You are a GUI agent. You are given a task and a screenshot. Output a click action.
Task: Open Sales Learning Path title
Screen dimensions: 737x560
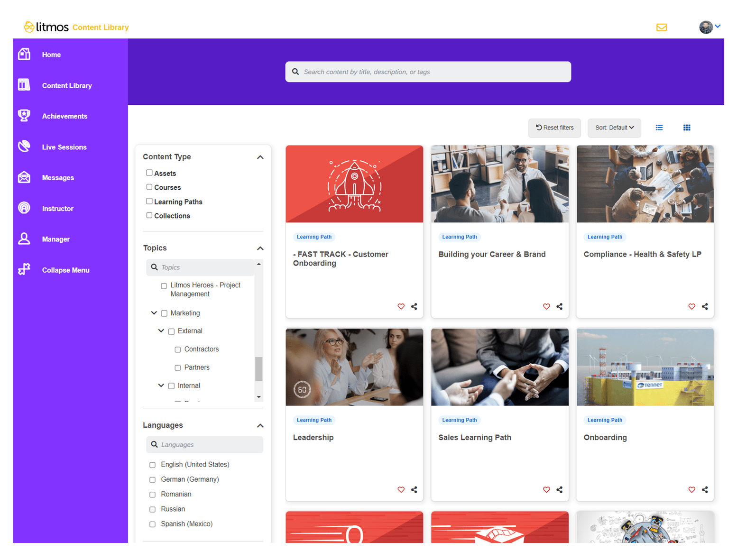475,437
